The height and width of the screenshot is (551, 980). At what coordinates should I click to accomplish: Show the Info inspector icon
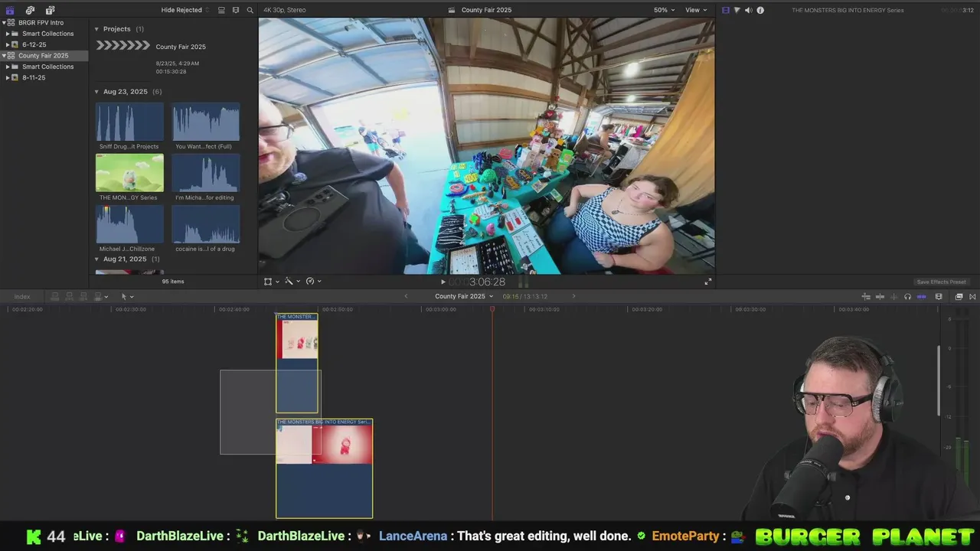tap(760, 10)
